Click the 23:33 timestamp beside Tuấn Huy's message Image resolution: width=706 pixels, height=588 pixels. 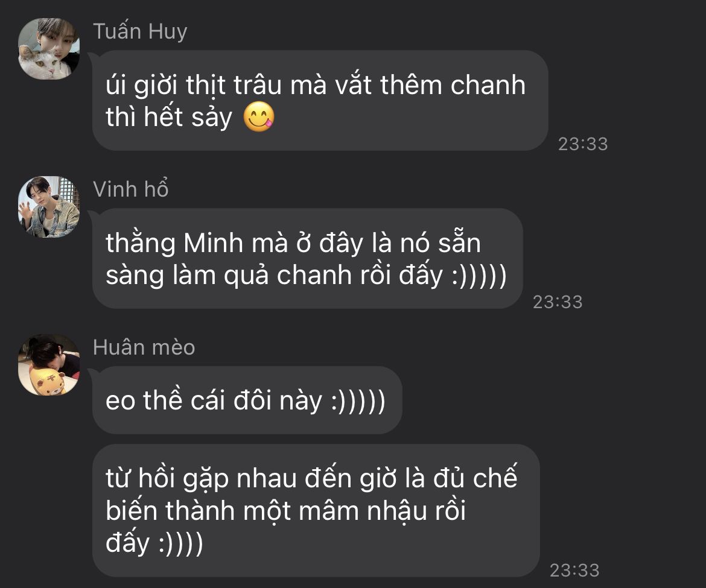tap(583, 144)
